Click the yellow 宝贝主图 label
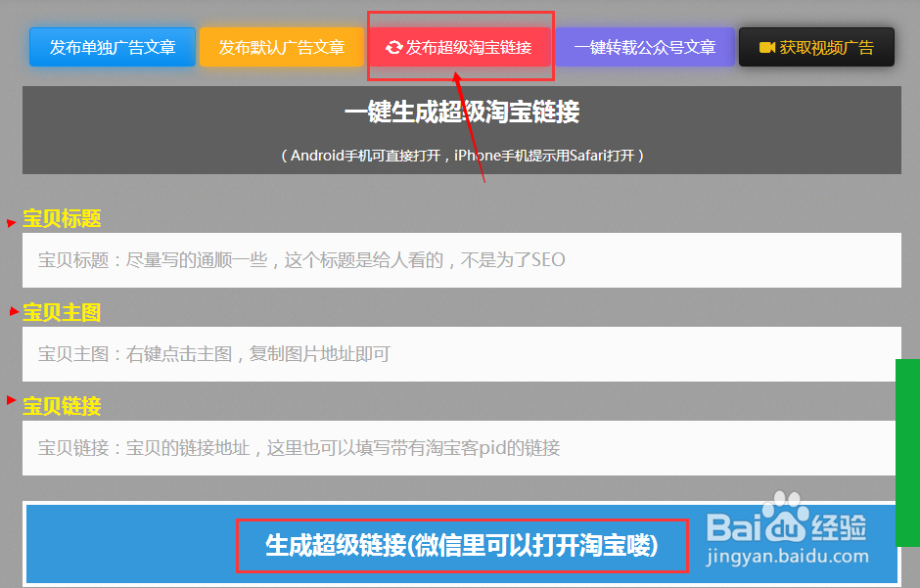This screenshot has width=920, height=588. (x=62, y=312)
